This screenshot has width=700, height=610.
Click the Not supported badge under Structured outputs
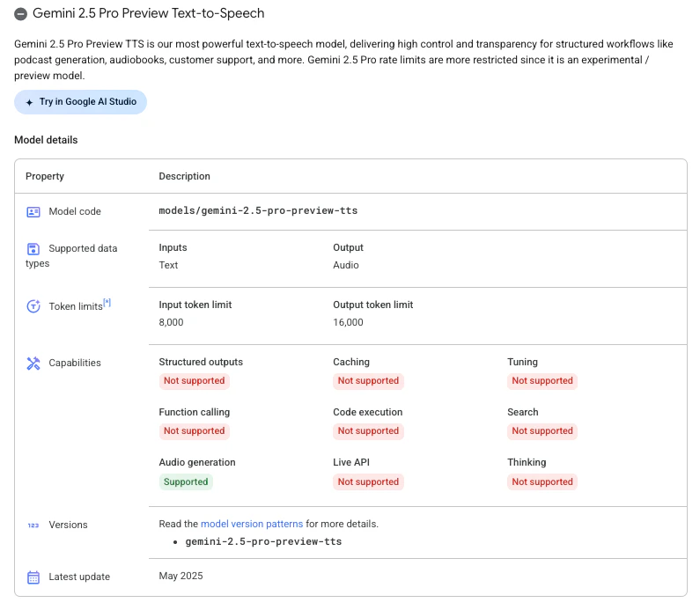195,381
